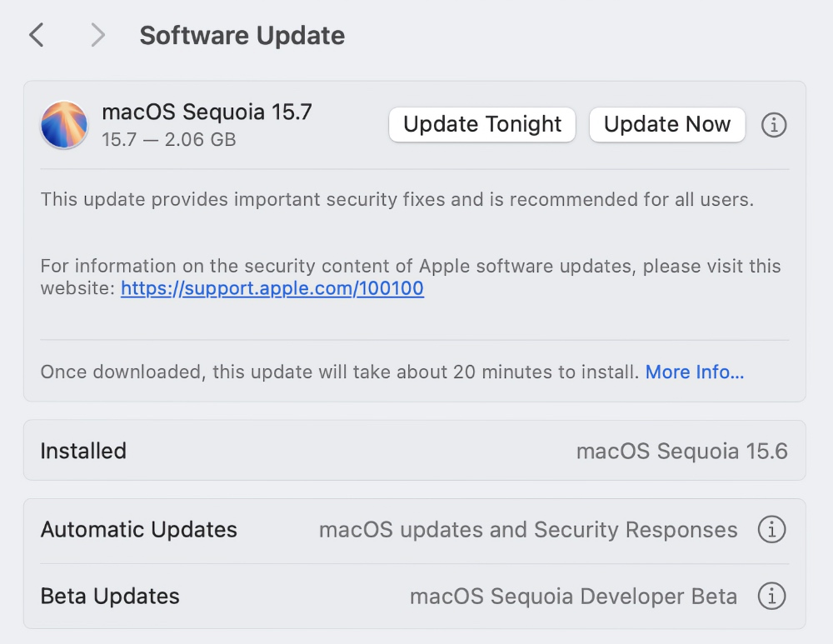833x644 pixels.
Task: Open Automatic Updates info icon
Action: [x=771, y=530]
